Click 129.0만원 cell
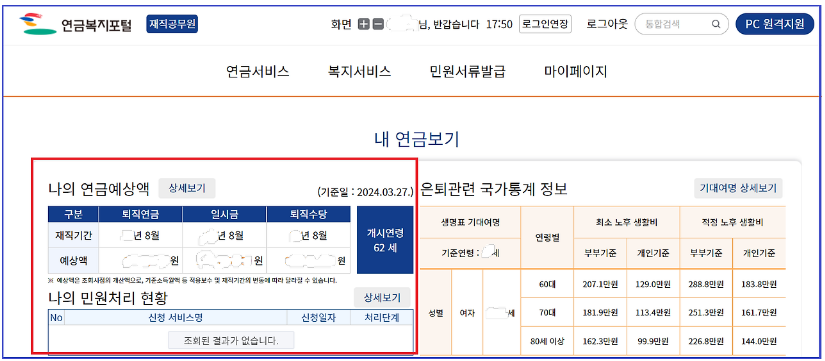 (x=653, y=284)
